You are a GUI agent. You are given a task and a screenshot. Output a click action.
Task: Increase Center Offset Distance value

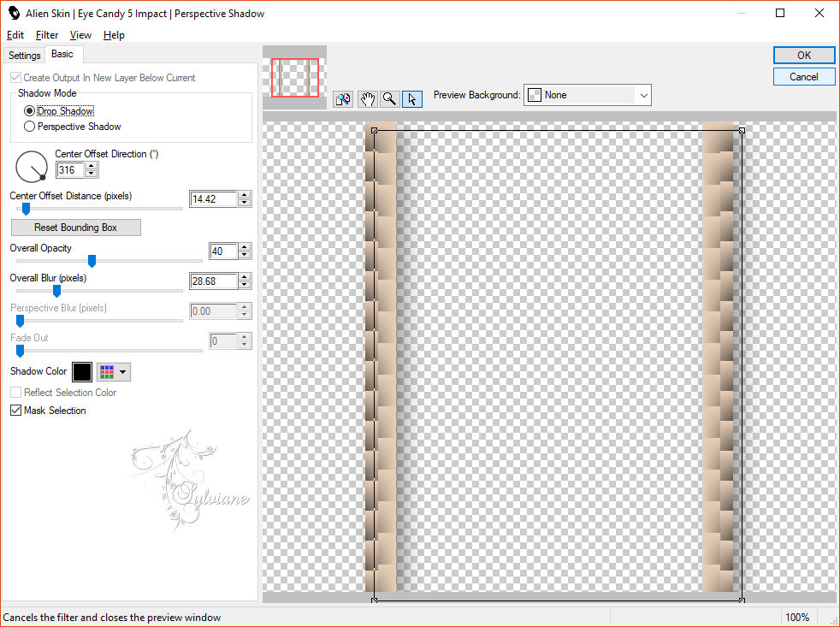pos(245,195)
